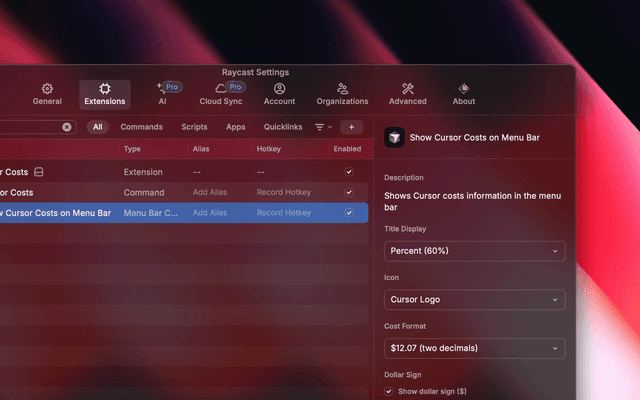Open the Organizations tab
Screen dimensions: 640x400
pos(342,94)
